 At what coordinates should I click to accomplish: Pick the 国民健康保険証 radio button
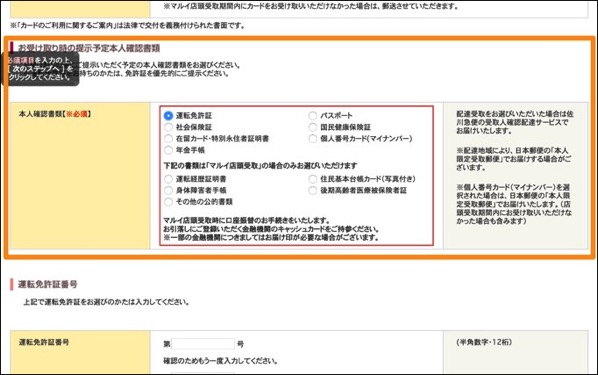pyautogui.click(x=313, y=127)
